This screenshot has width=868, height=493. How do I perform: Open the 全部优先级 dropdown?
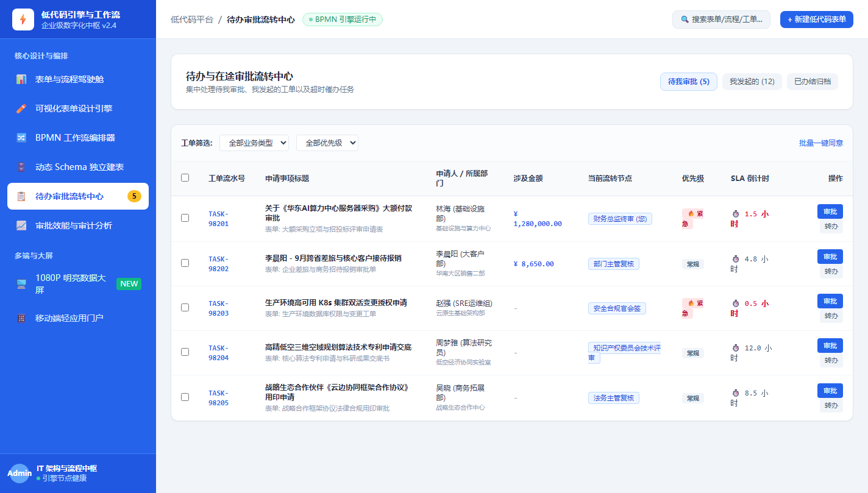point(327,143)
